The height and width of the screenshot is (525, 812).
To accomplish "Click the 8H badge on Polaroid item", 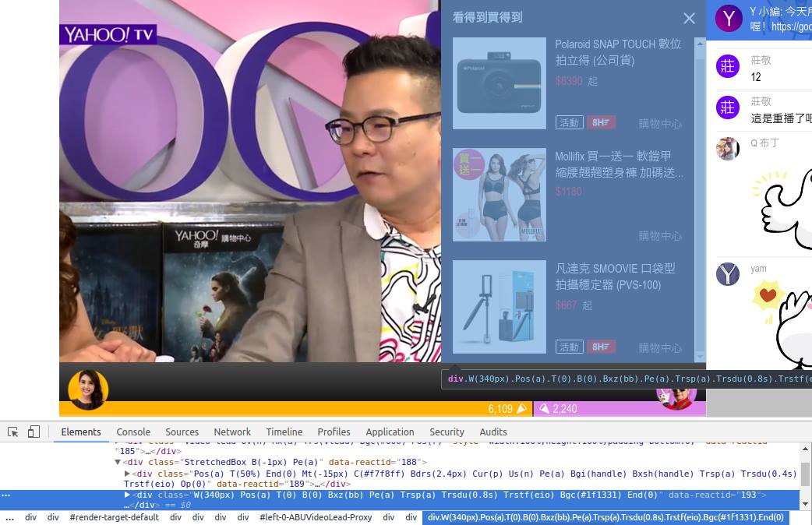I will tap(601, 123).
